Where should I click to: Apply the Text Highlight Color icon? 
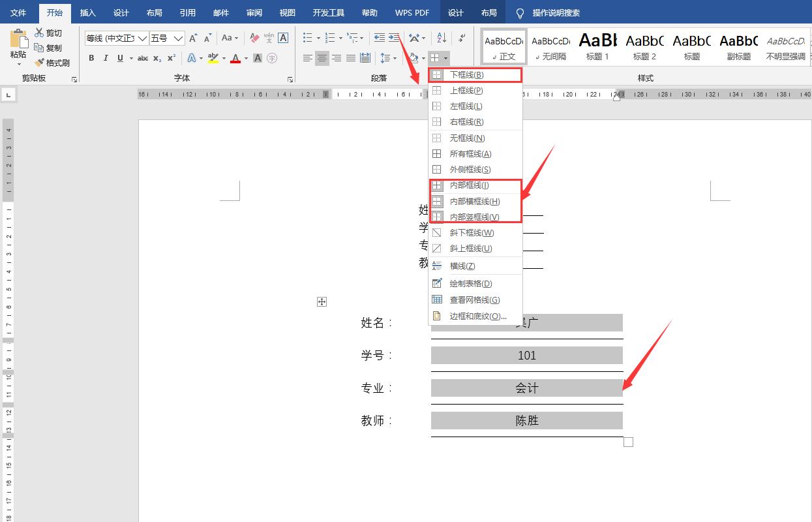coord(212,58)
